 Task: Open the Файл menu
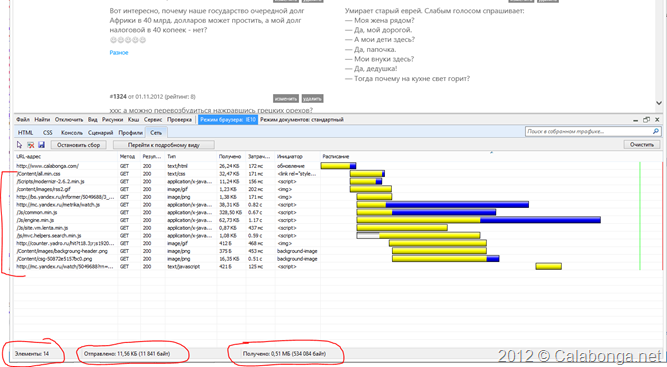[23, 120]
